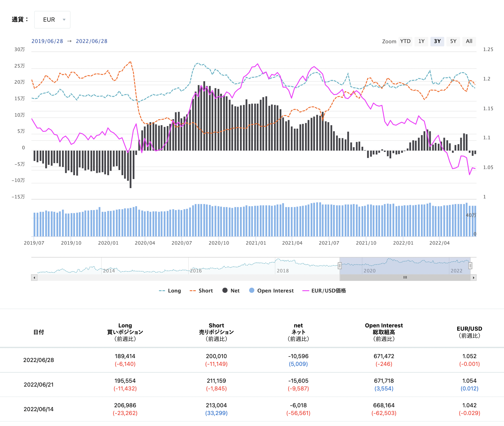Screen dimensions: 504x426
Task: Select the All zoom range
Action: point(469,41)
